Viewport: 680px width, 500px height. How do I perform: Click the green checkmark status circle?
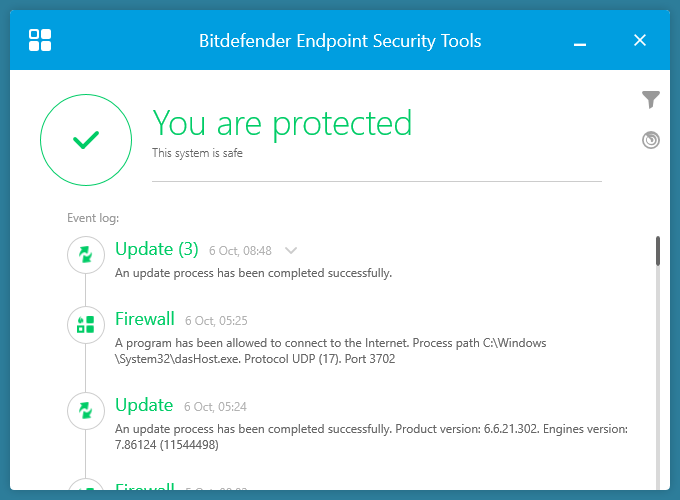(86, 141)
